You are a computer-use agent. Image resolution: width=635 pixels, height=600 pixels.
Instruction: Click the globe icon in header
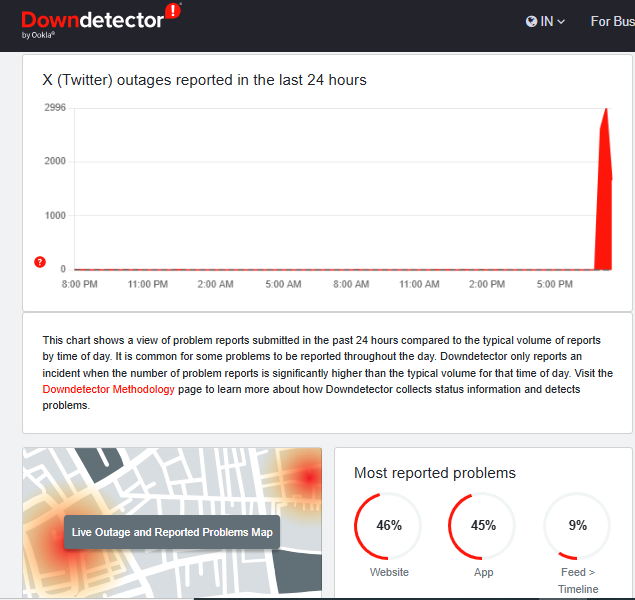[531, 21]
